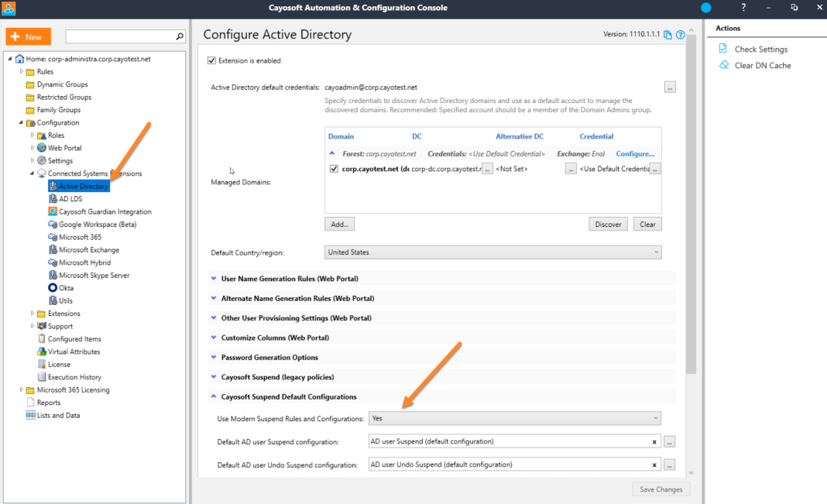Image resolution: width=827 pixels, height=504 pixels.
Task: Select the Okta icon in the tree
Action: (x=53, y=288)
